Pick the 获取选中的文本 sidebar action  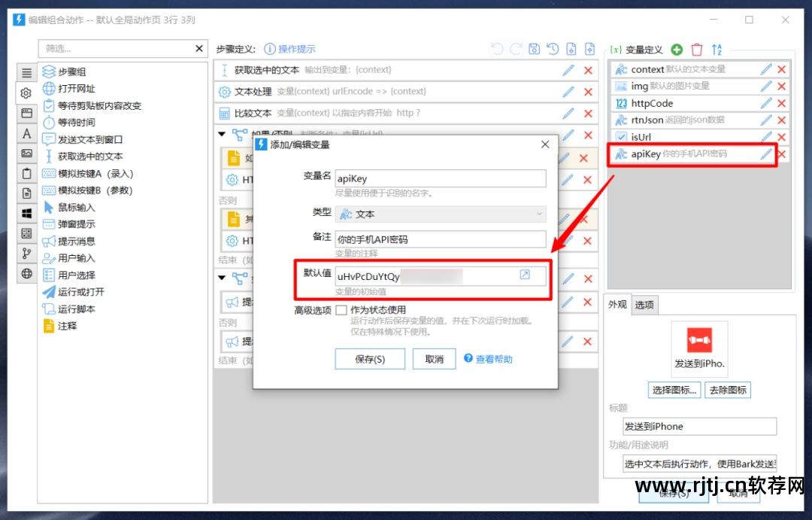point(83,156)
